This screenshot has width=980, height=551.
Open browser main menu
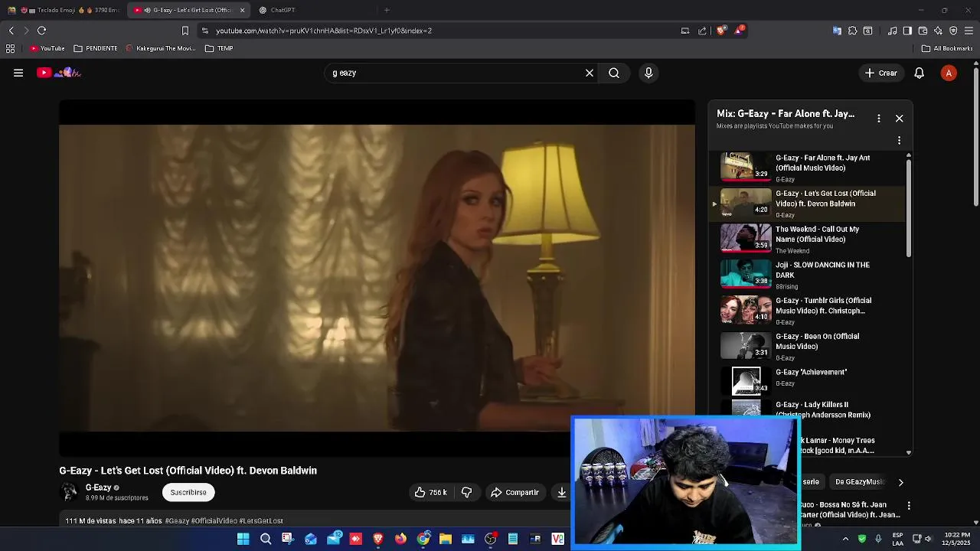(x=969, y=31)
